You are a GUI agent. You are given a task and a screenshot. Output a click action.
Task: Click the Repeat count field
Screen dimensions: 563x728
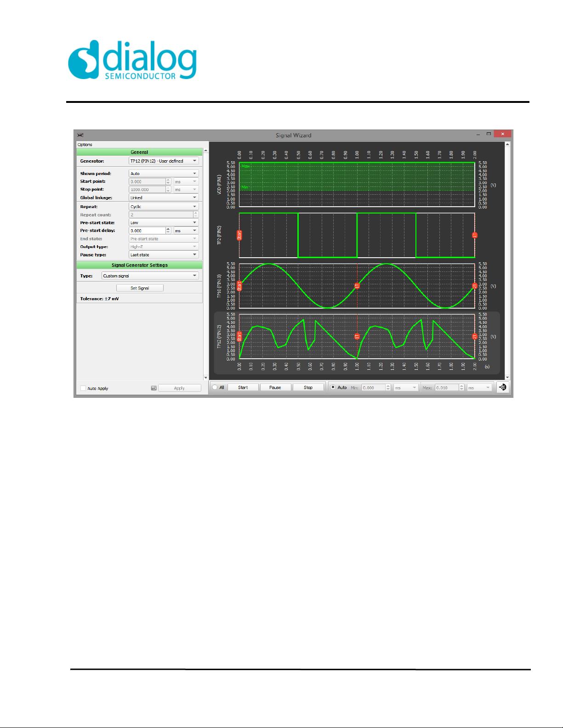point(161,214)
